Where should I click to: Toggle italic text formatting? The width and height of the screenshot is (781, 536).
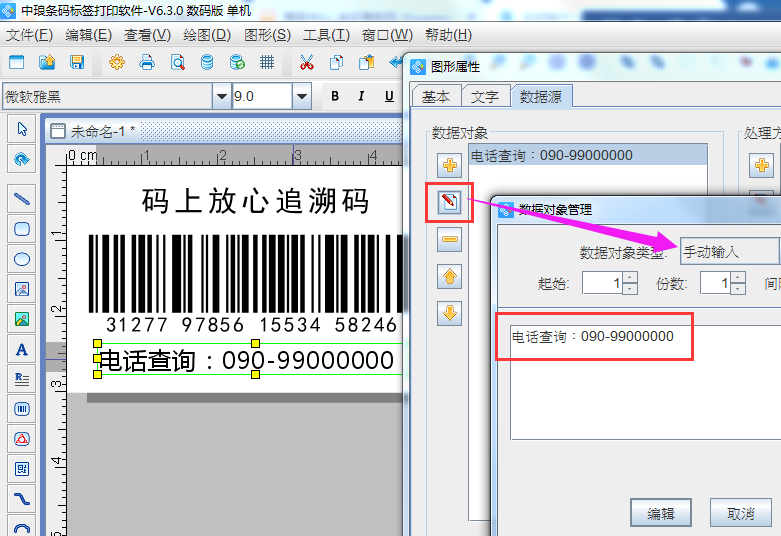pyautogui.click(x=362, y=97)
